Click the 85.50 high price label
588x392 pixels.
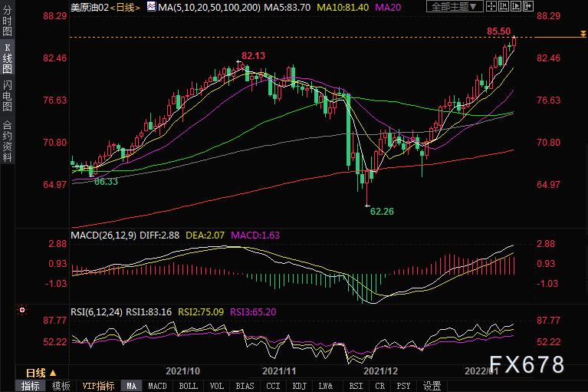[499, 31]
